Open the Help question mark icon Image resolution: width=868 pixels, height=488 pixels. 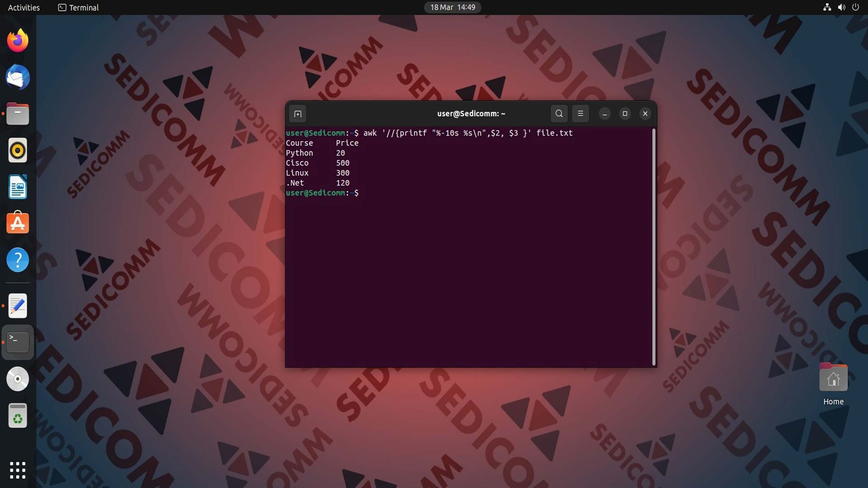click(18, 260)
